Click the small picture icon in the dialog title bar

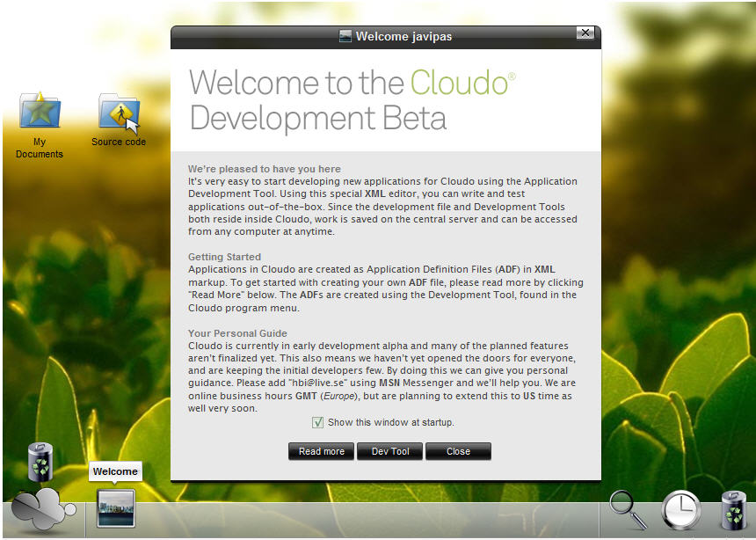(345, 36)
